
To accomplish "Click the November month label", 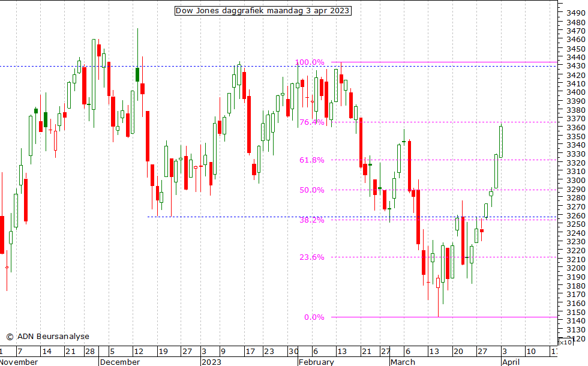I will click(19, 362).
